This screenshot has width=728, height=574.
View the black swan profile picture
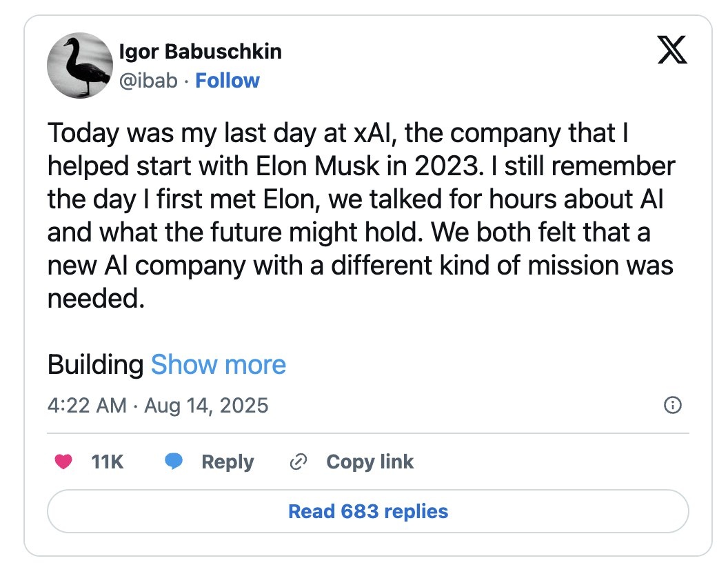79,66
